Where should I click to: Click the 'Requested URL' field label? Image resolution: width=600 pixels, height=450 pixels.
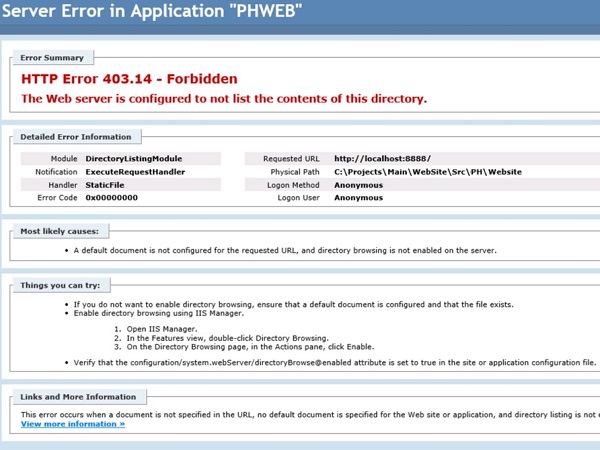(291, 159)
